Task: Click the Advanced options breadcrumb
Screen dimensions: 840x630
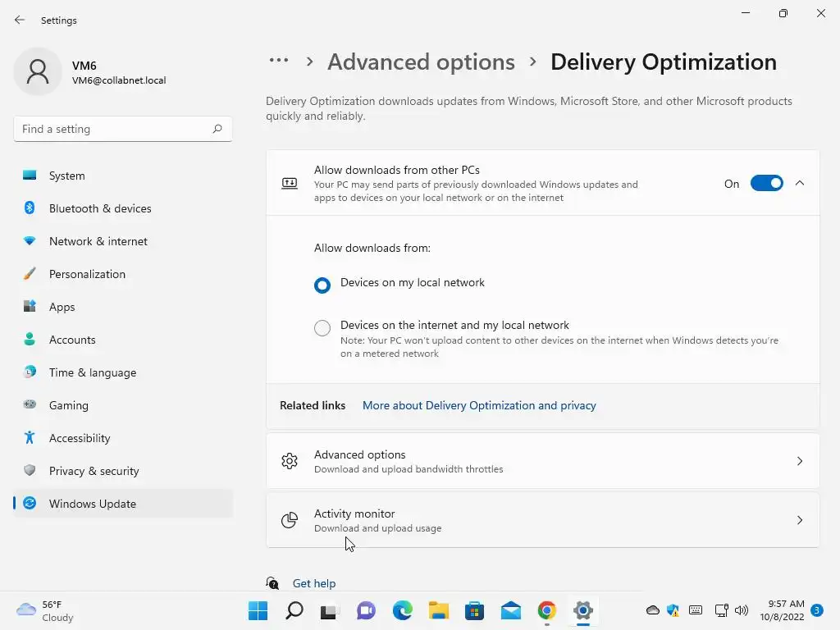Action: point(421,62)
